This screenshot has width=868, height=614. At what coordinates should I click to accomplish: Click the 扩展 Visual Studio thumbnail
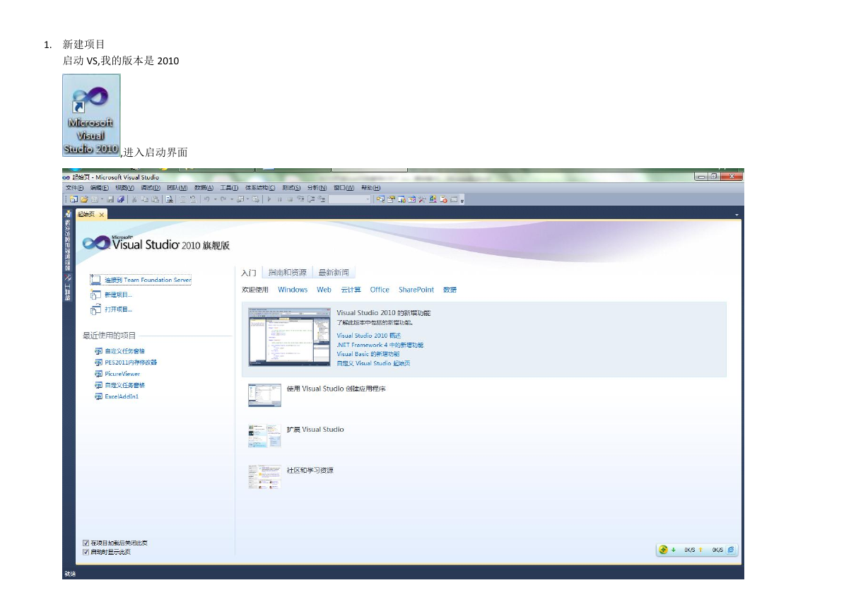(264, 436)
